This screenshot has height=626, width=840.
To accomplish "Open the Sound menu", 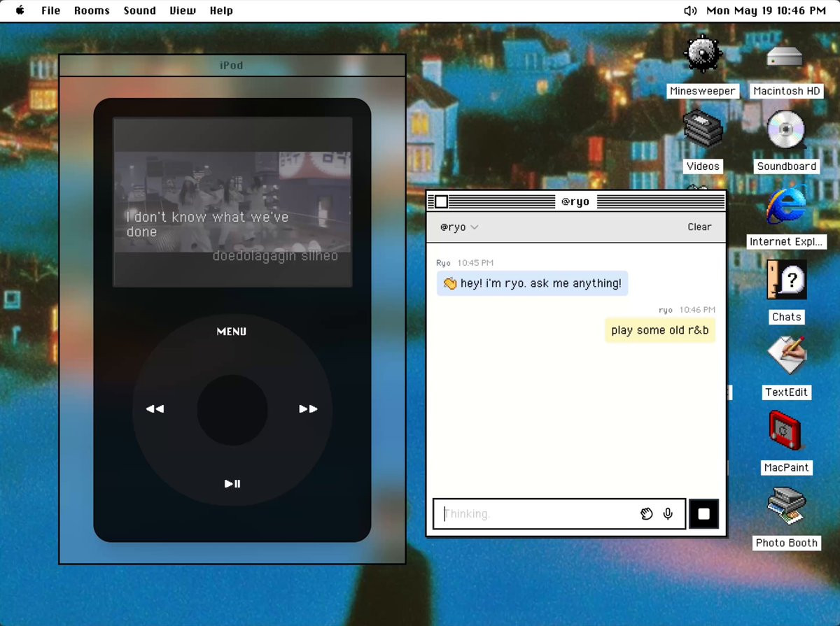I will pos(139,10).
